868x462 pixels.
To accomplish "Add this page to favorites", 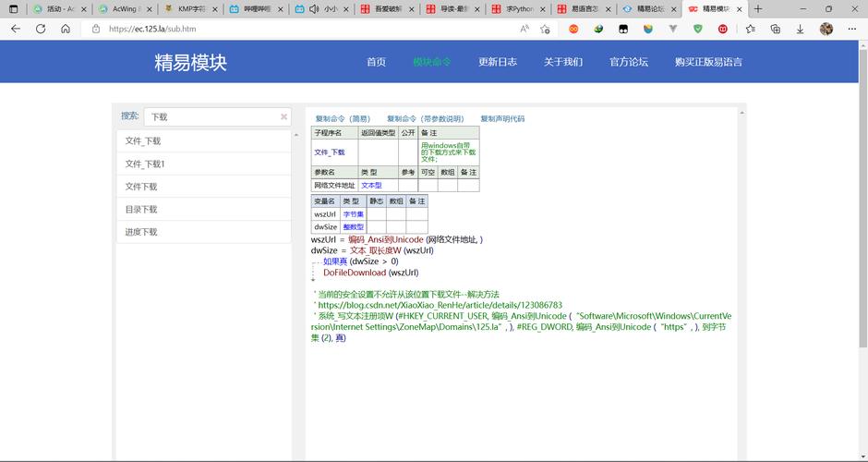I will (x=545, y=29).
